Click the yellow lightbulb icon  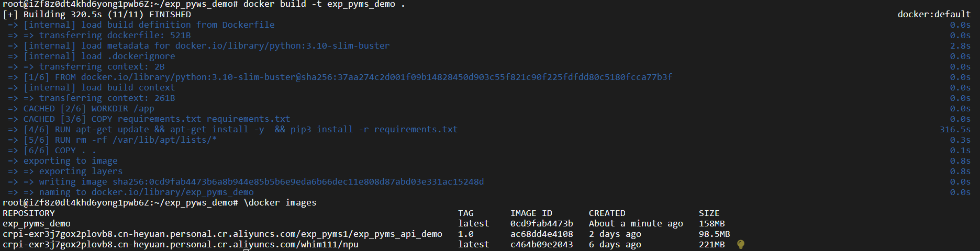click(x=741, y=244)
